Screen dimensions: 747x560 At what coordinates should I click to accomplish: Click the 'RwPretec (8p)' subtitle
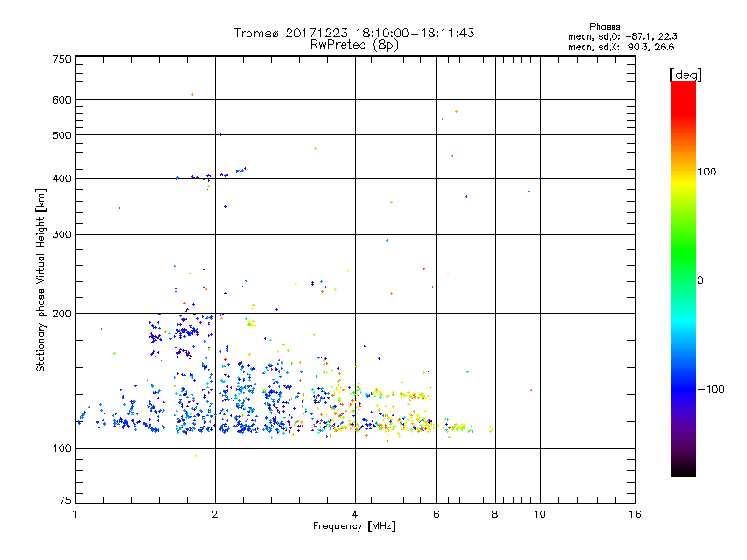tap(354, 45)
